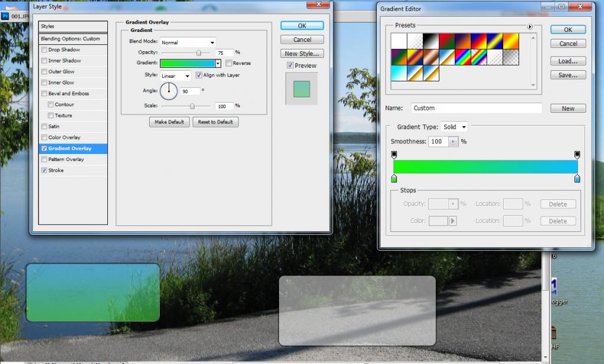Click the Gradient Overlay Opacity slider handle

(x=199, y=53)
